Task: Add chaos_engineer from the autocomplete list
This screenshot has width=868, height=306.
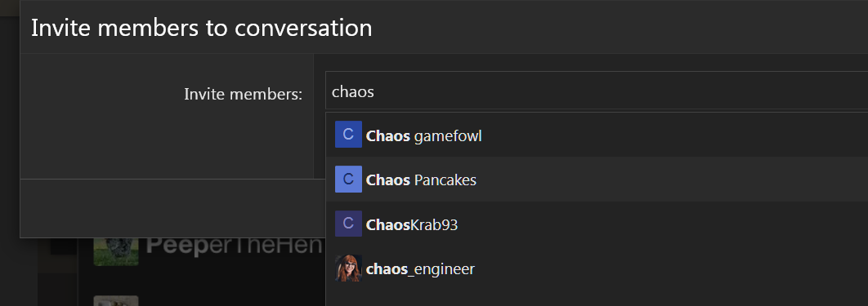Action: tap(597, 269)
